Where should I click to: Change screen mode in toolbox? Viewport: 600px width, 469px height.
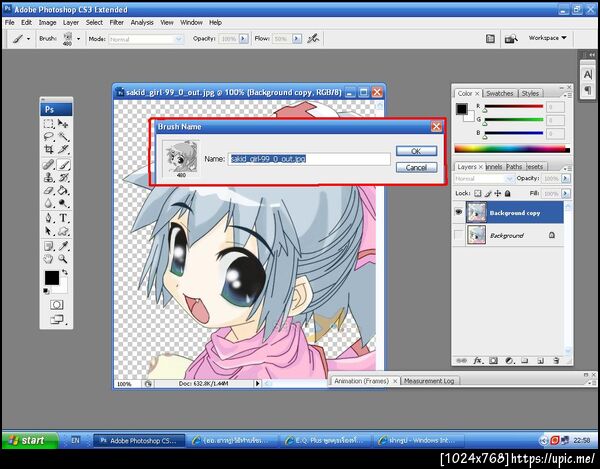click(x=57, y=319)
